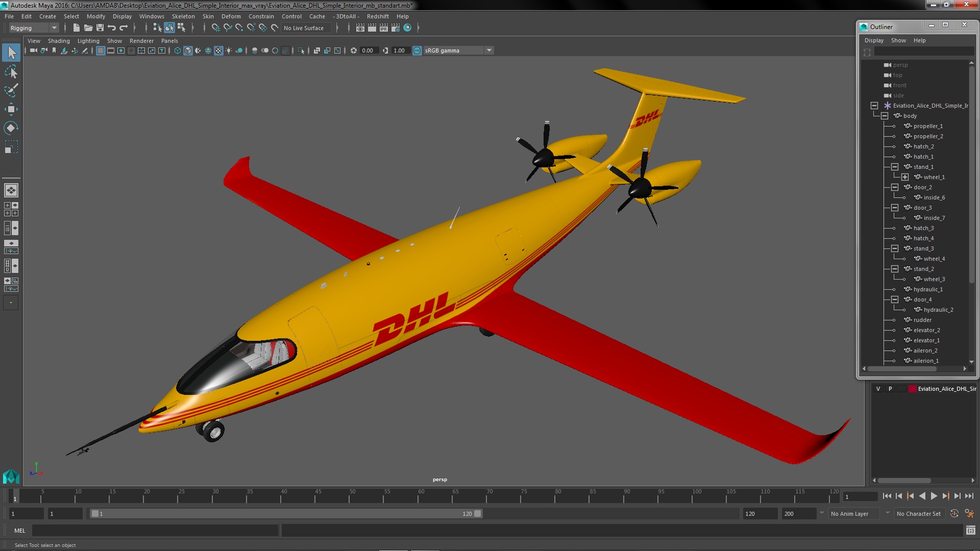This screenshot has height=551, width=980.
Task: Toggle textured display mode
Action: [218, 51]
